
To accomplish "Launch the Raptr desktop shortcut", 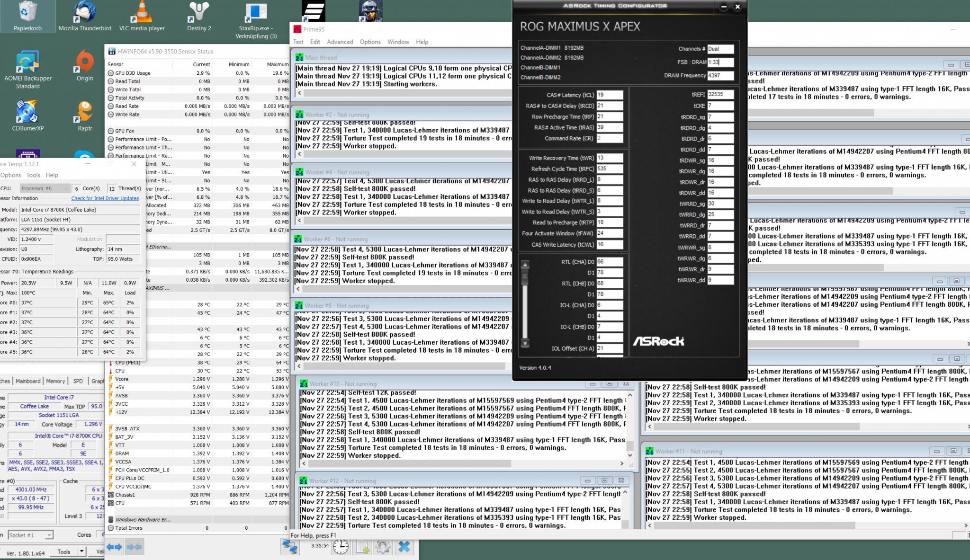I will [x=85, y=116].
